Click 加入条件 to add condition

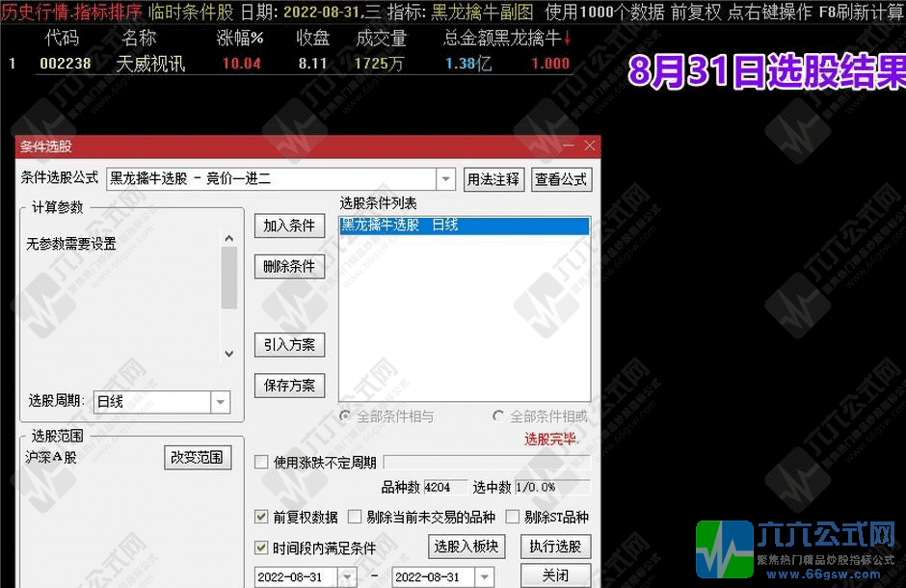289,226
